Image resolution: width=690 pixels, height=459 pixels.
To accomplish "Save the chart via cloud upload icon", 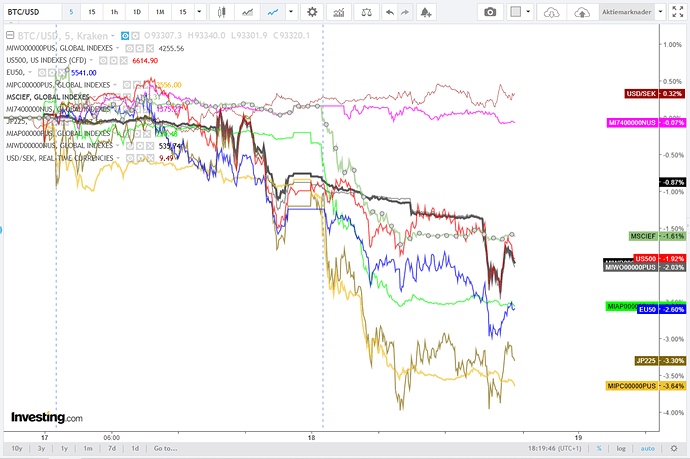I will 582,12.
